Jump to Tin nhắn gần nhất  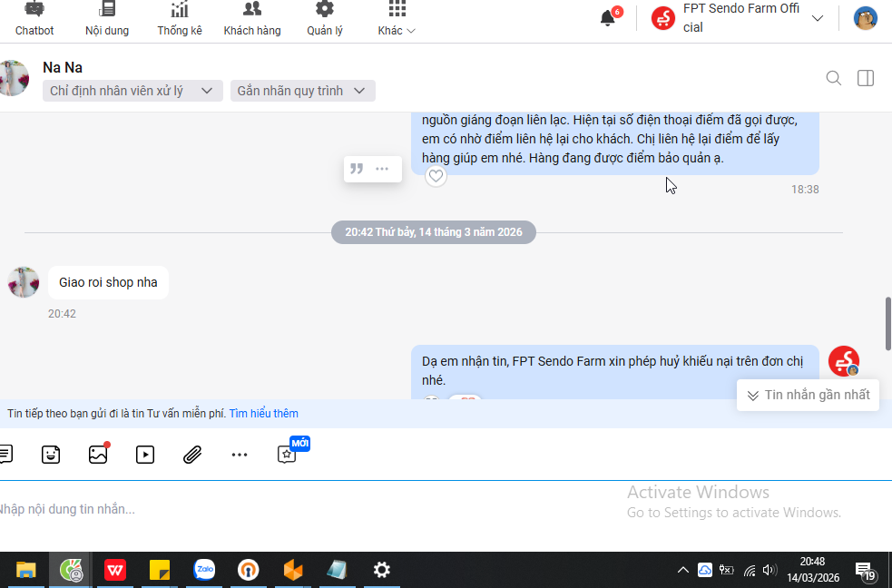808,396
